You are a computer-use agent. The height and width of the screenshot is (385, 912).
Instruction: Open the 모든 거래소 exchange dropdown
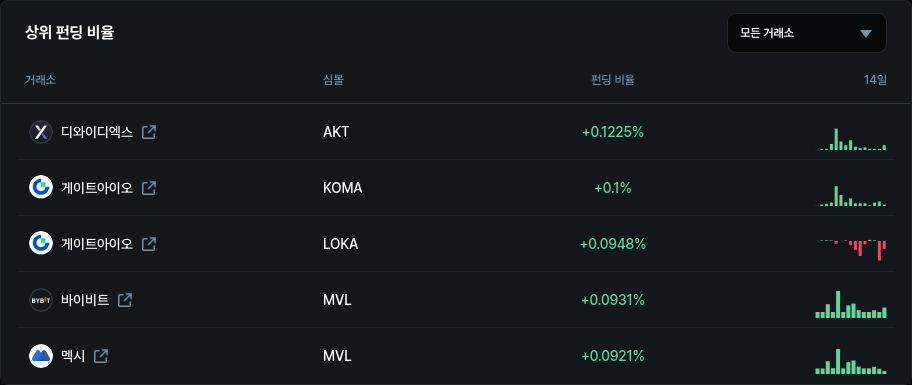click(x=807, y=33)
